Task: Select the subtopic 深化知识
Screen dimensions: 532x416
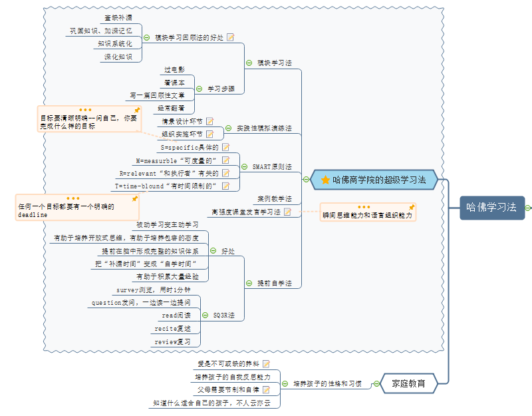Action: point(118,57)
